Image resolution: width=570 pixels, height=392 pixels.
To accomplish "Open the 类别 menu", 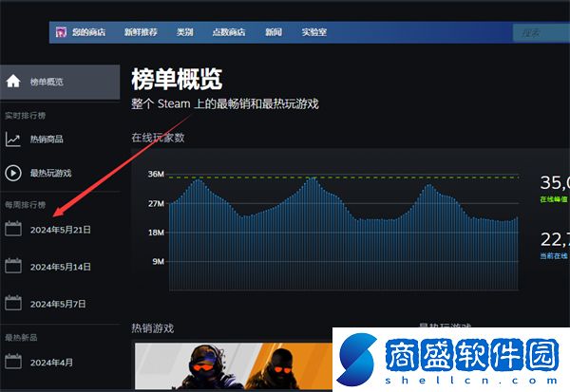I will (184, 32).
